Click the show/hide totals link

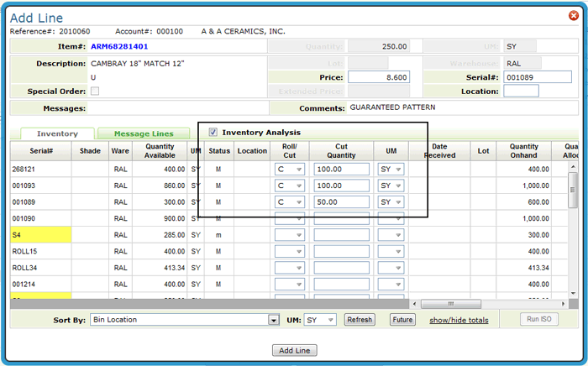[459, 321]
